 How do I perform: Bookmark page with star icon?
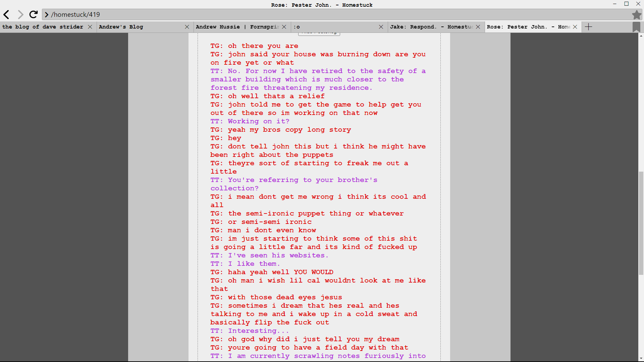[x=636, y=14]
